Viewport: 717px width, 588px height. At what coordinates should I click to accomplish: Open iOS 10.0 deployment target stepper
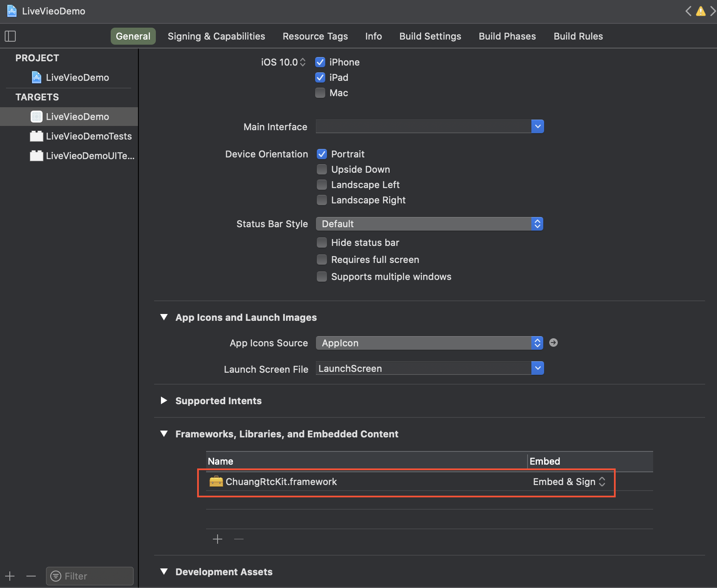303,62
